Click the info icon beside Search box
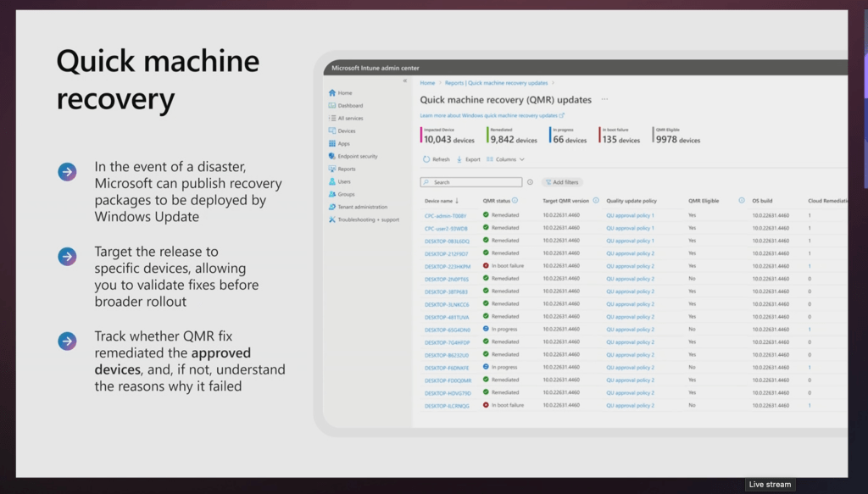Image resolution: width=868 pixels, height=494 pixels. tap(531, 182)
